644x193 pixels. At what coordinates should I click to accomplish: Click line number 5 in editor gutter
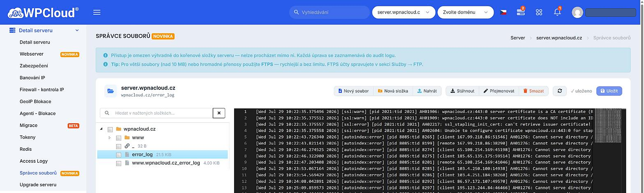[245, 137]
